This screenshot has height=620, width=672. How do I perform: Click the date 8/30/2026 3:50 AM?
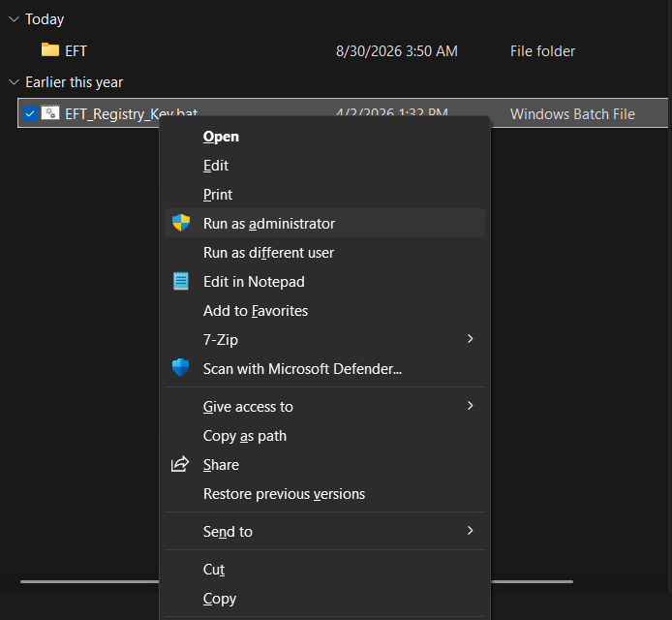point(397,51)
